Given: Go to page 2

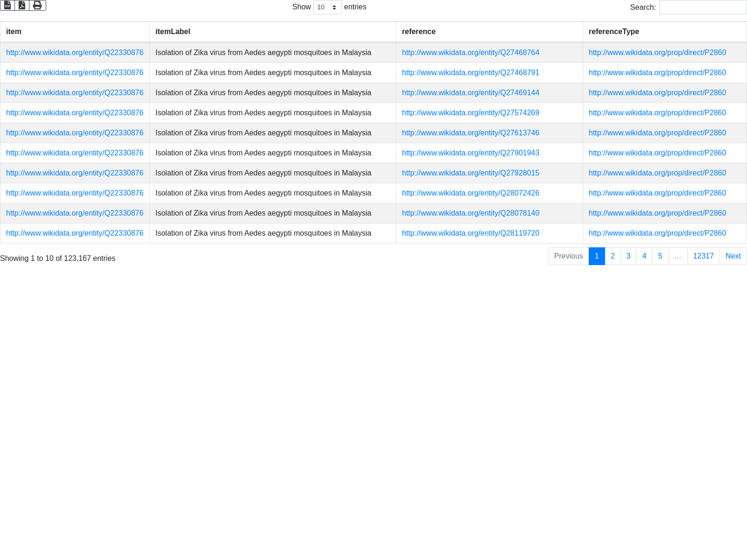Looking at the screenshot, I should [x=613, y=256].
